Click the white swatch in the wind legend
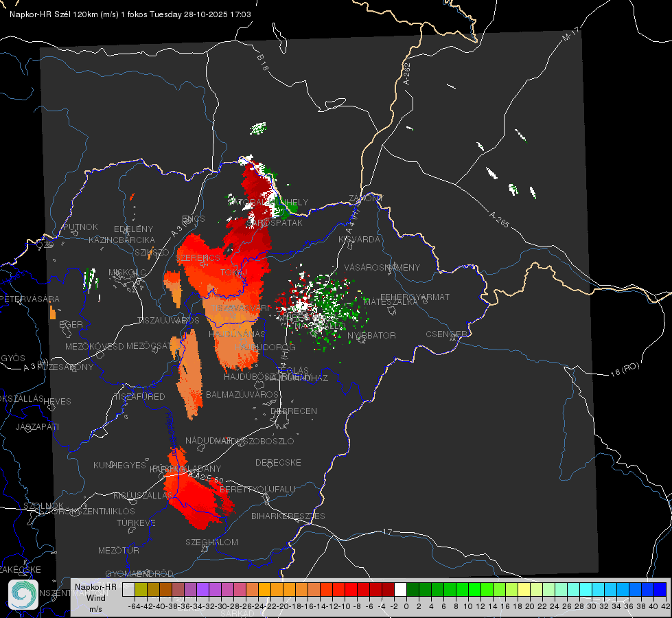This screenshot has width=672, height=618. (x=400, y=589)
